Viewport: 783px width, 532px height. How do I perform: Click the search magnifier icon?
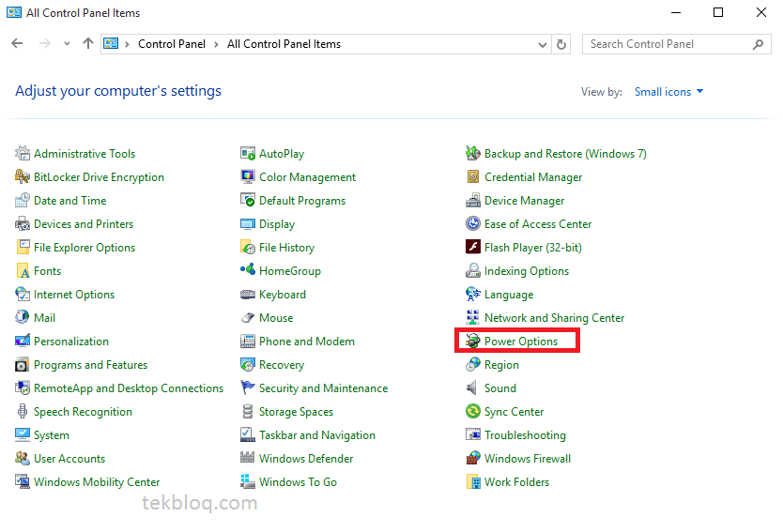758,44
